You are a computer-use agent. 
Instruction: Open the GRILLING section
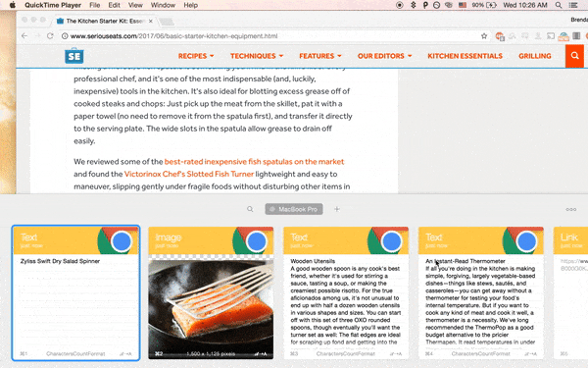pos(535,56)
